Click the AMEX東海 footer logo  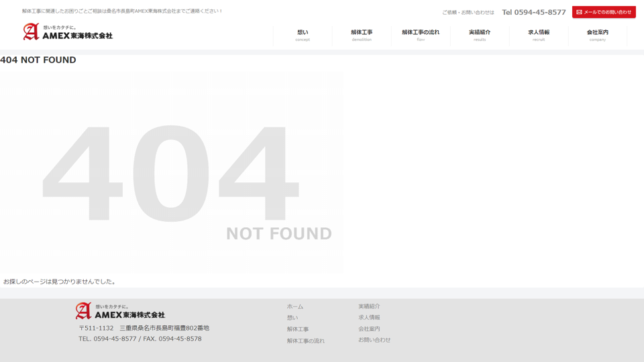[x=120, y=311]
